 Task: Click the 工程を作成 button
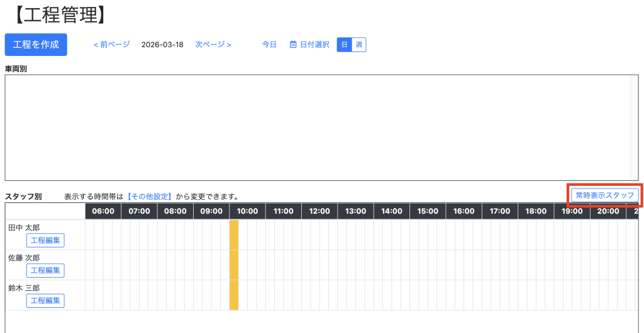click(36, 45)
